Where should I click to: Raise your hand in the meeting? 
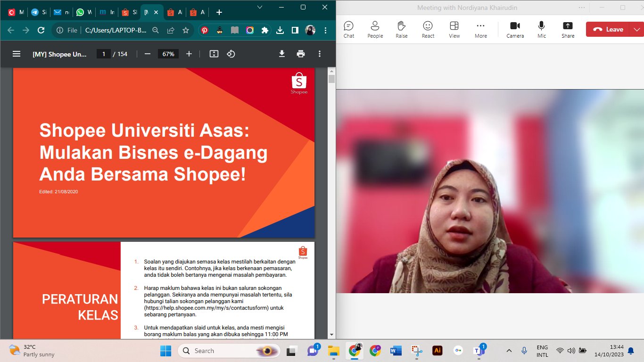coord(402,29)
